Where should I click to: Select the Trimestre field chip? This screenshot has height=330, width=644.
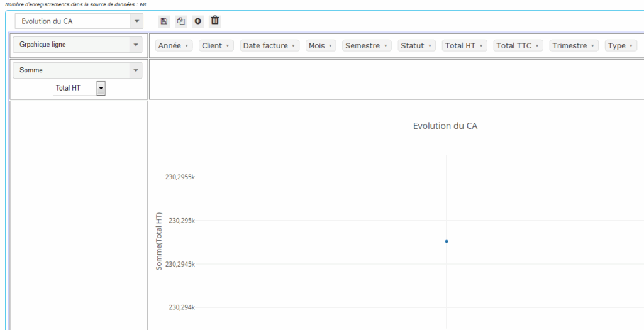pyautogui.click(x=574, y=46)
